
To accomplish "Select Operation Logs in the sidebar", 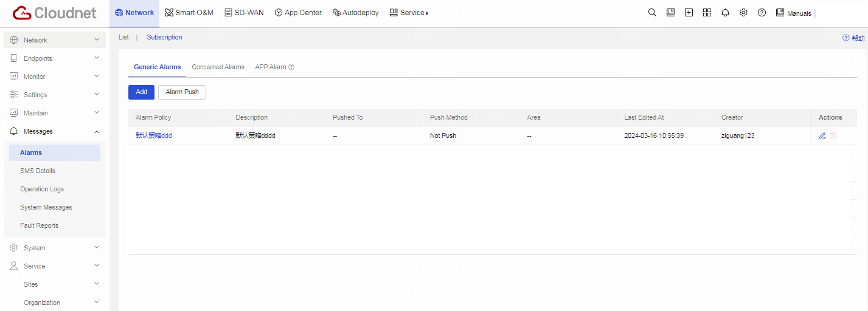I will pyautogui.click(x=42, y=190).
